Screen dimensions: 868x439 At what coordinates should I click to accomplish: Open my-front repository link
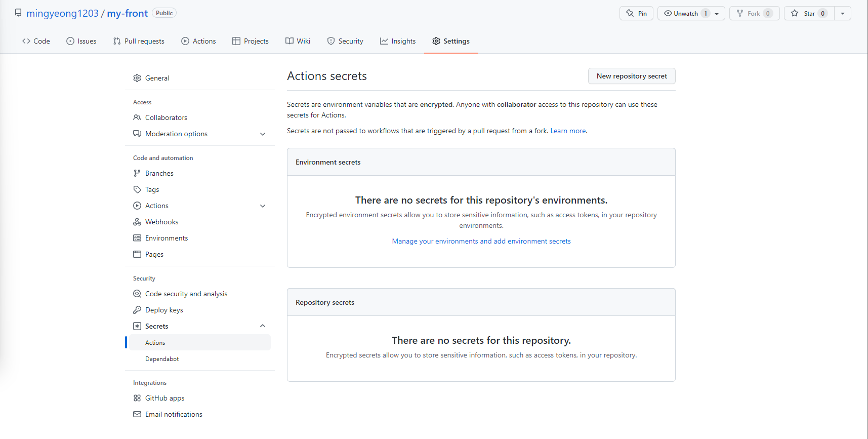(127, 13)
